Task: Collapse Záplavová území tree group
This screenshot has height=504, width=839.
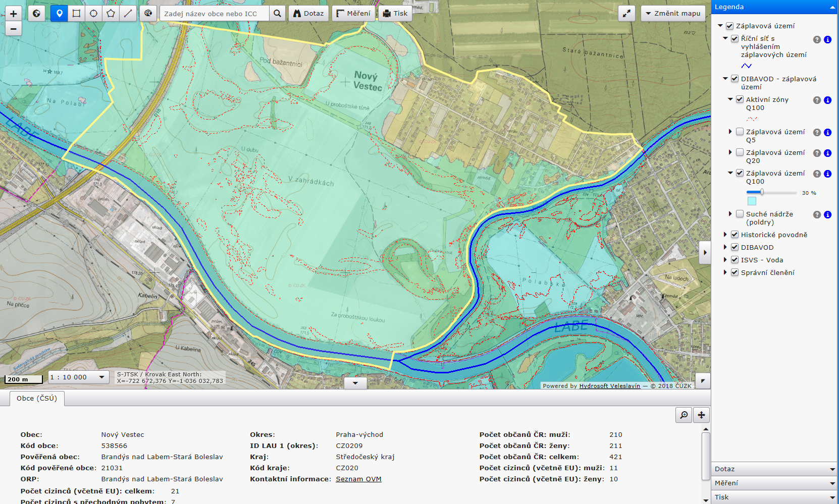Action: point(720,26)
